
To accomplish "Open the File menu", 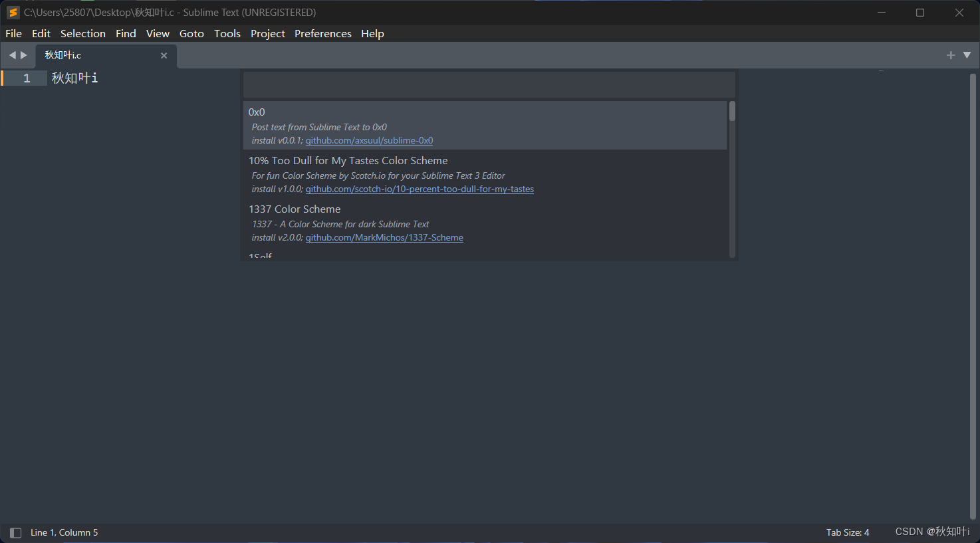I will pyautogui.click(x=13, y=33).
